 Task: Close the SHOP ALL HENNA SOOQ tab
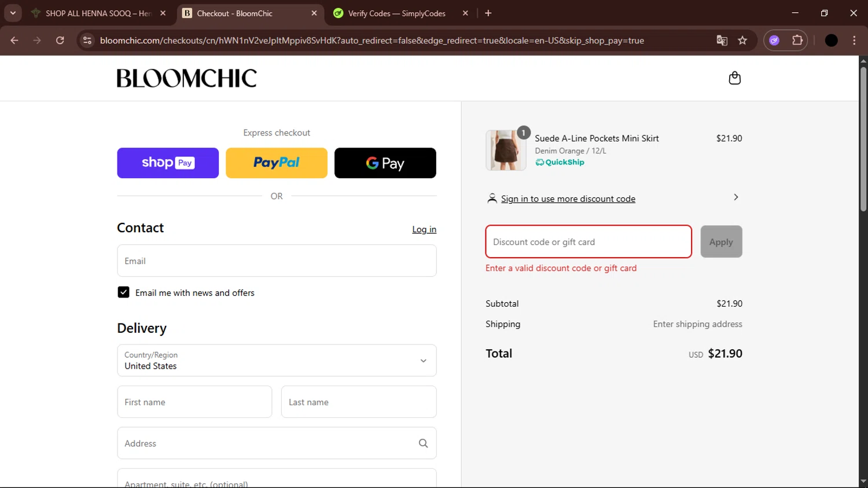[x=163, y=13]
